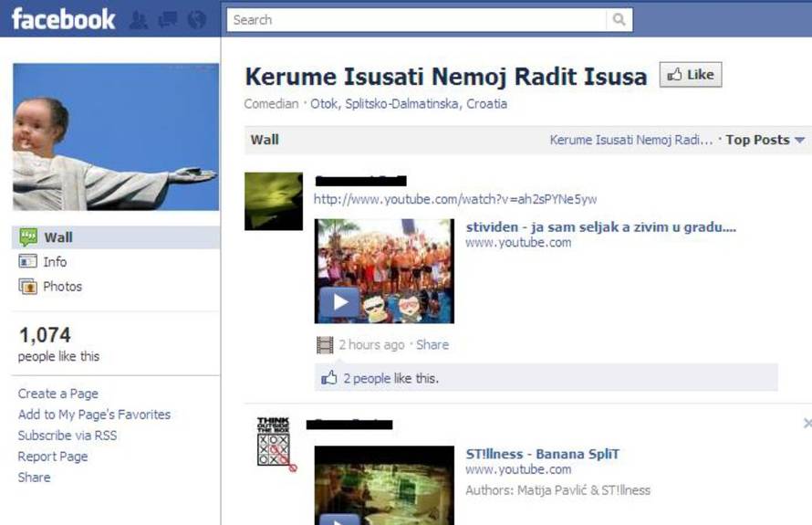Open the Otok, Splitsko-Dalmatinska, Croatia link
This screenshot has width=812, height=525.
pos(409,104)
